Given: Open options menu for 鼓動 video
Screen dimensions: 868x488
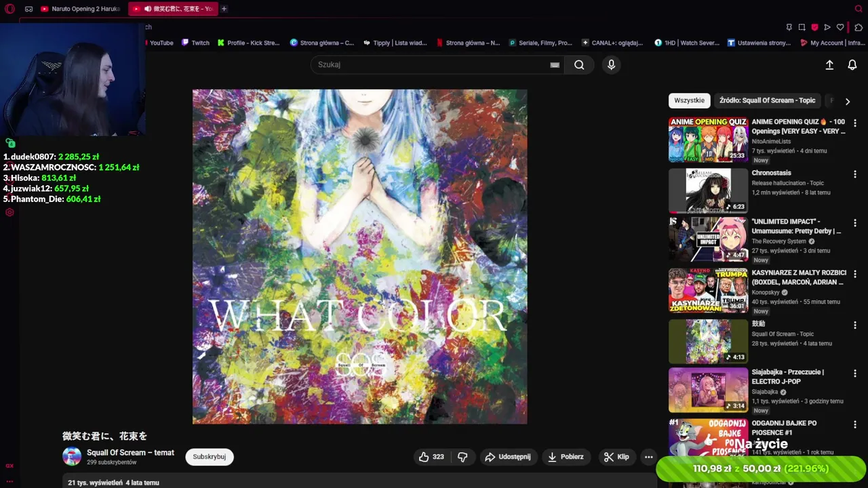Looking at the screenshot, I should [x=854, y=325].
